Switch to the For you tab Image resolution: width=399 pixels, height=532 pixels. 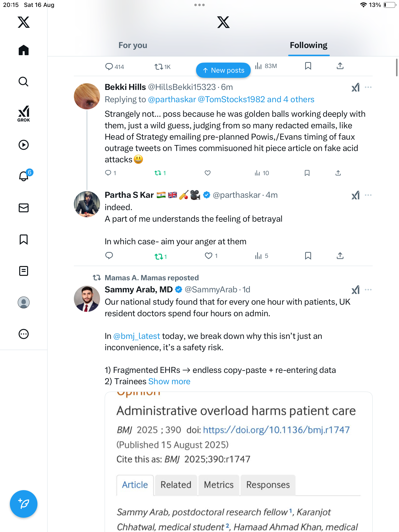click(133, 45)
